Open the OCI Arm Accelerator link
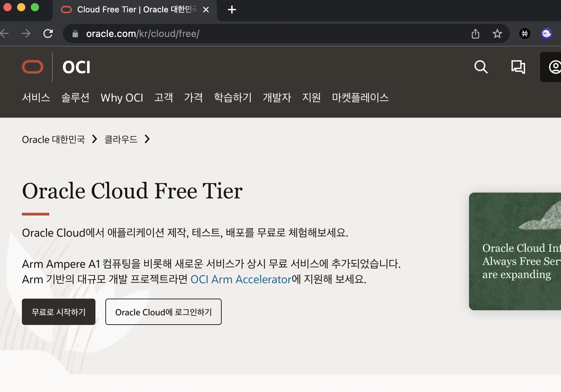The width and height of the screenshot is (561, 392). [x=241, y=279]
